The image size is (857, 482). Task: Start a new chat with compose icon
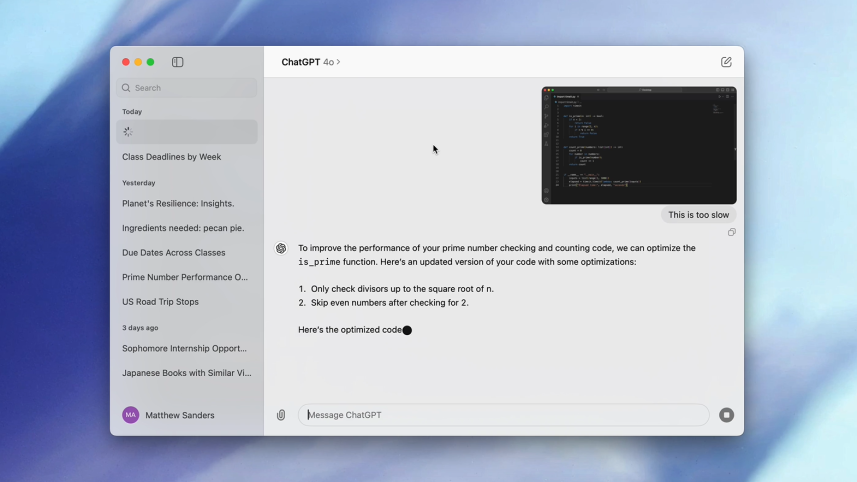[x=726, y=62]
